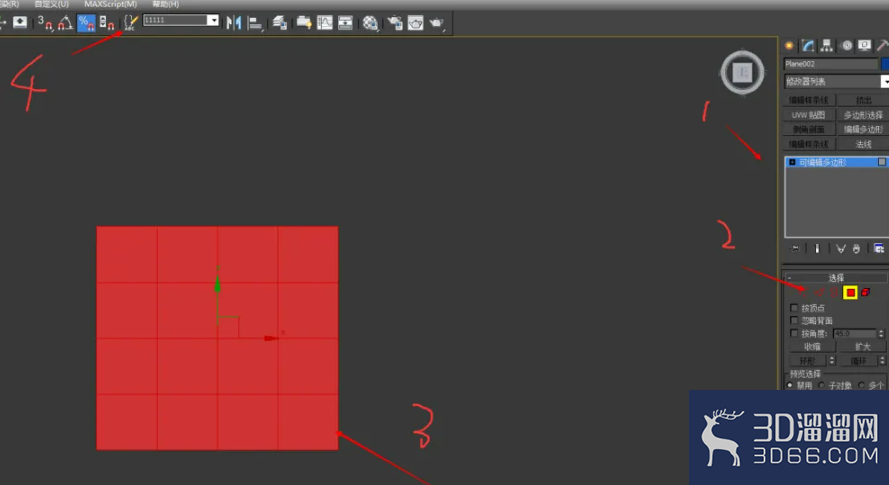The image size is (889, 485).
Task: Click the 挤出 modifier button
Action: pos(863,100)
